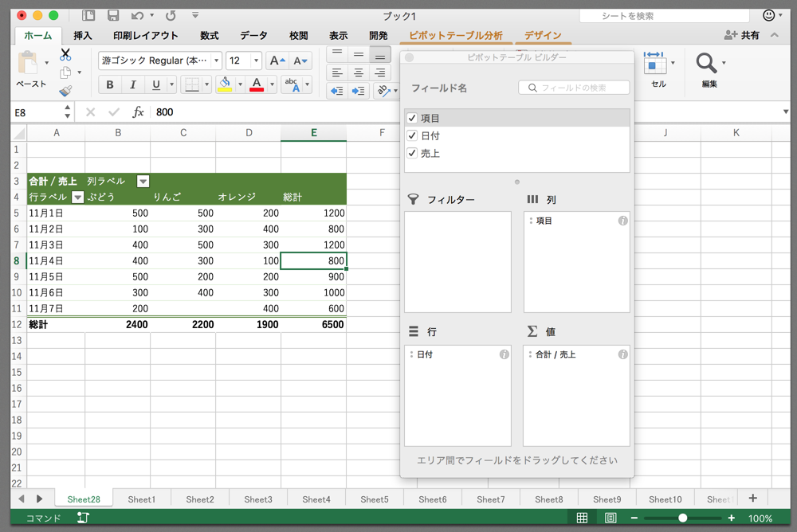Align text to top
The image size is (797, 532).
coord(337,54)
